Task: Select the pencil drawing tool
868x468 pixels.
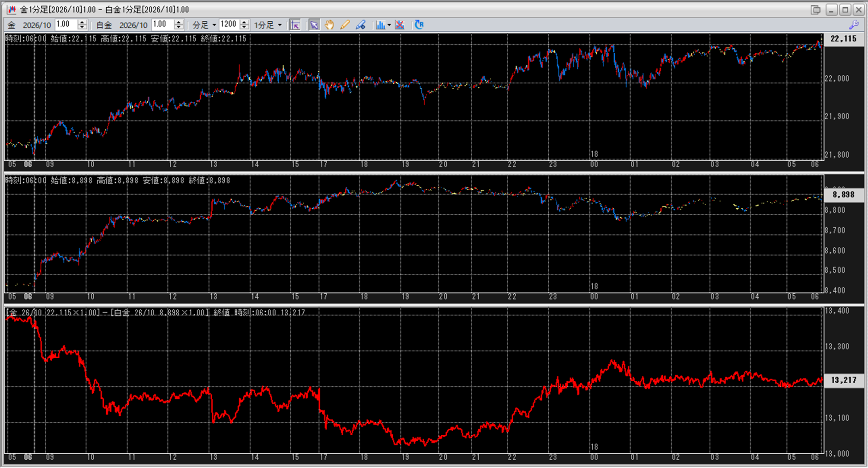Action: [345, 25]
